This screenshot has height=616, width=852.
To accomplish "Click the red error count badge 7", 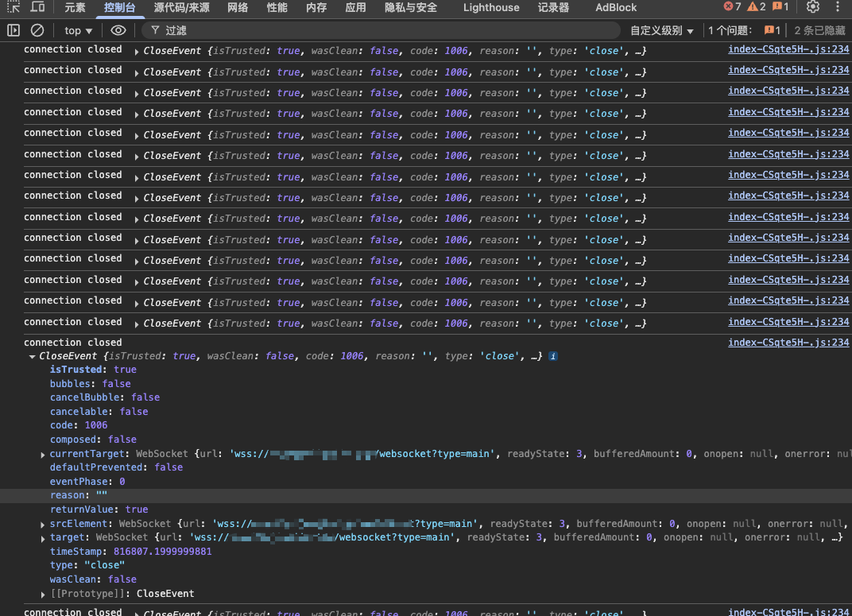I will tap(732, 7).
